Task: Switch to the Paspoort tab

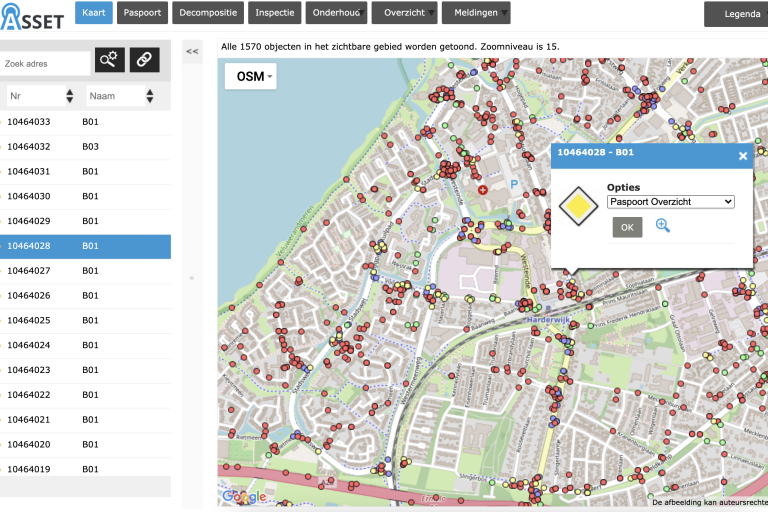Action: point(142,13)
